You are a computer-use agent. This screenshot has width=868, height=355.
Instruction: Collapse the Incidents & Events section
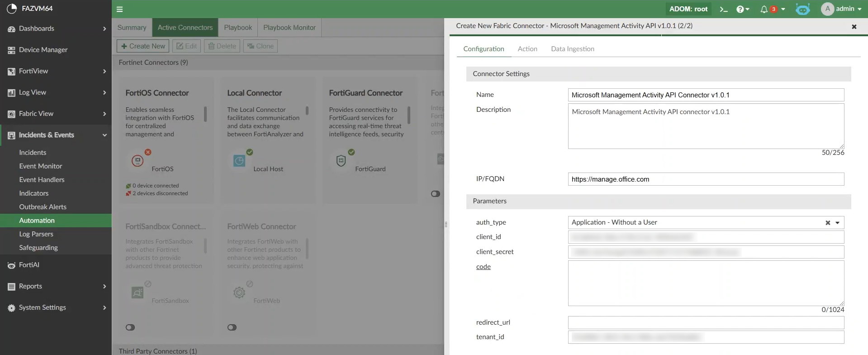pyautogui.click(x=104, y=135)
